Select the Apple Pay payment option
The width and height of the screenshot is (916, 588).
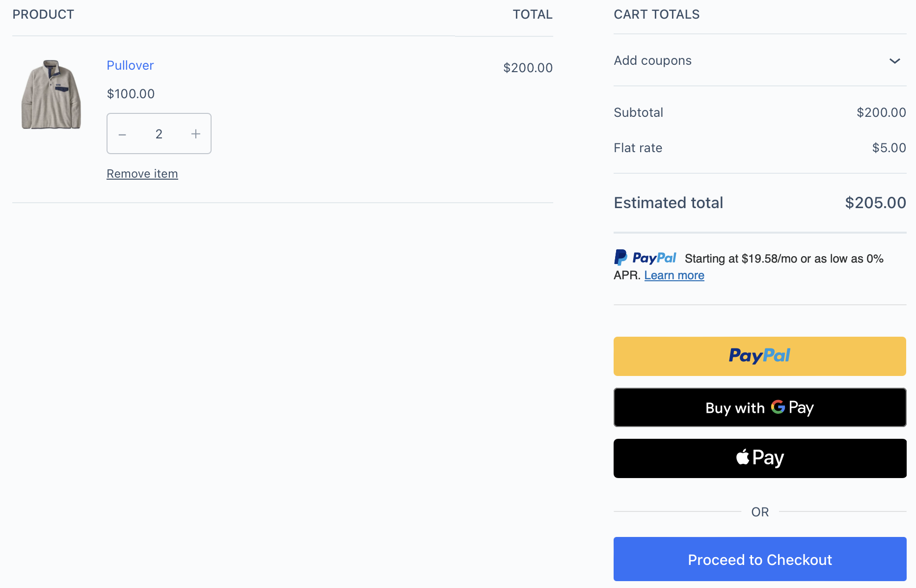(x=759, y=458)
